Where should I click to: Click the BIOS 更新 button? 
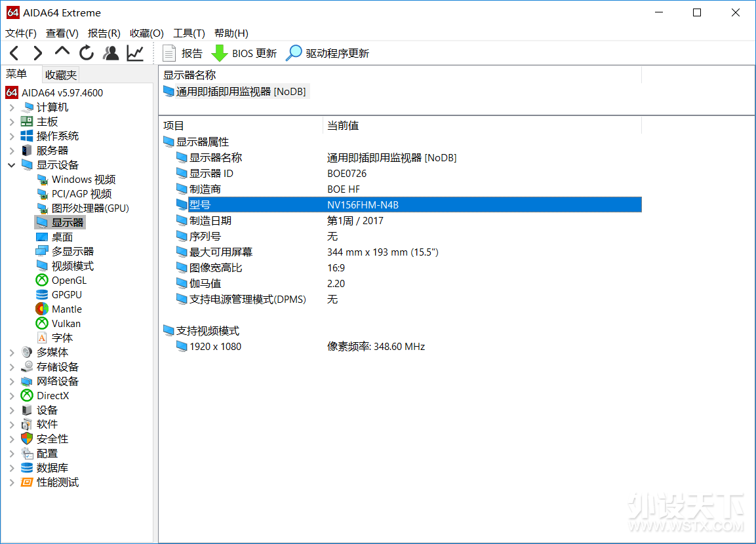tap(245, 54)
